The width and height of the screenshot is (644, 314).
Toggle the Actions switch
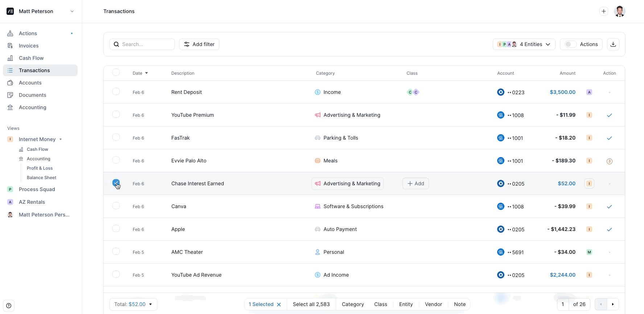(x=570, y=44)
